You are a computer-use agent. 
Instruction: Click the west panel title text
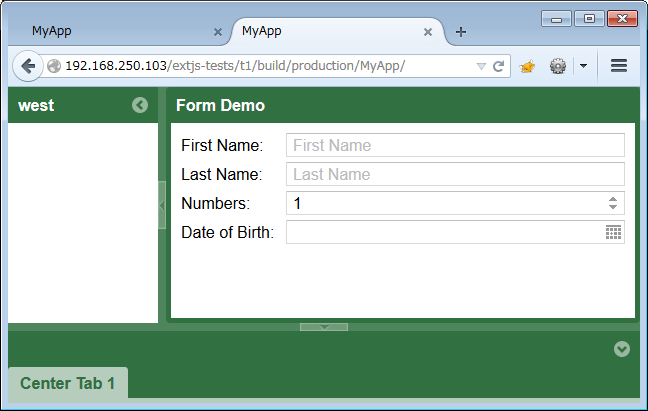[x=36, y=105]
